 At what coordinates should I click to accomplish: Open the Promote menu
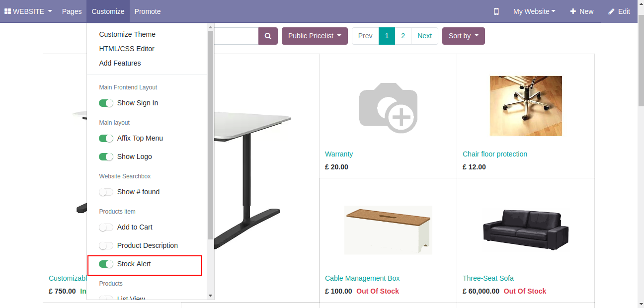click(x=148, y=11)
